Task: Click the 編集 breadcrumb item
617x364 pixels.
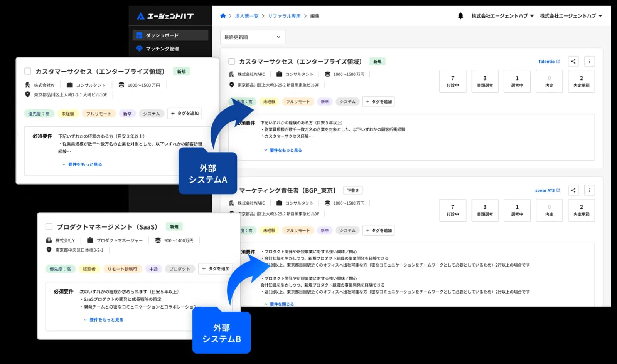Action: pyautogui.click(x=315, y=16)
